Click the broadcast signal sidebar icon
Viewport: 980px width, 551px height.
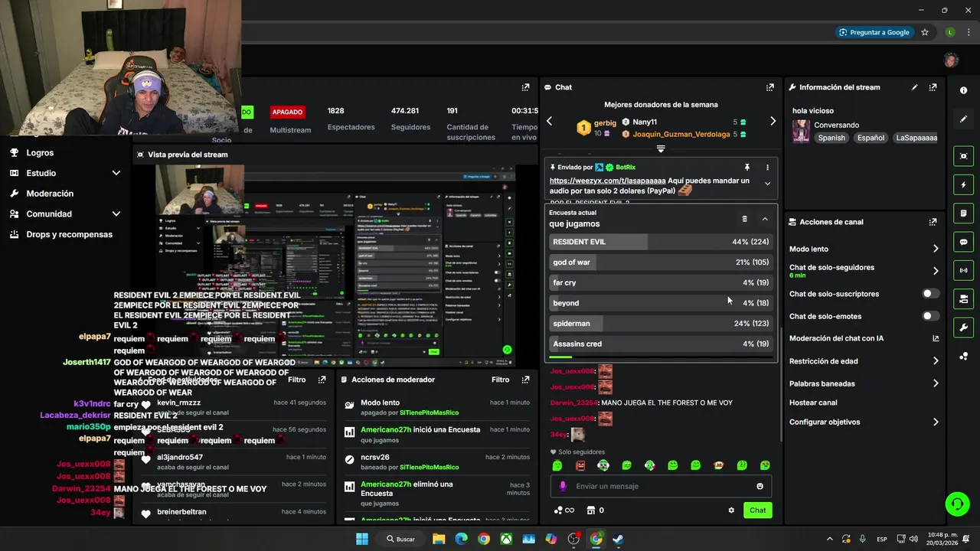[x=963, y=270]
